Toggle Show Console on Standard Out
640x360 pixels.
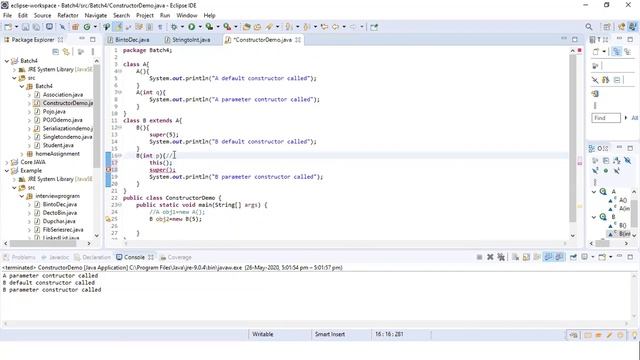click(x=548, y=257)
